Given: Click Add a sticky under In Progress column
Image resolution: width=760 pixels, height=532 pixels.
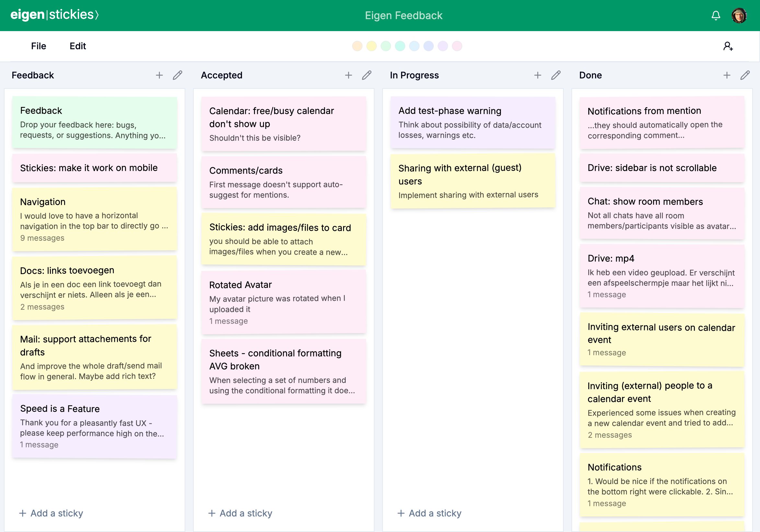Looking at the screenshot, I should point(429,513).
